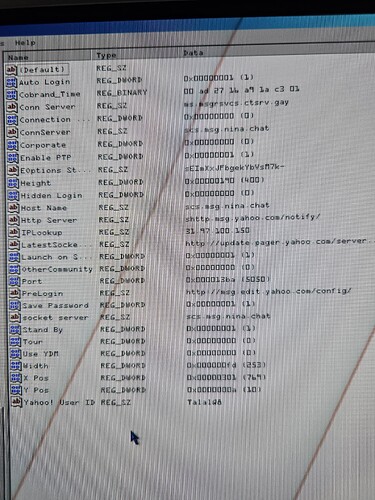Click the Host Name string icon
Viewport: 375px width, 500px height.
tap(13, 208)
